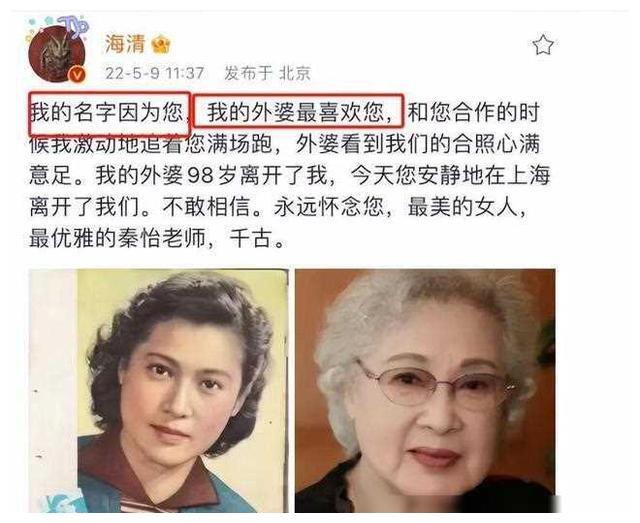Open the username 海清
The image size is (640, 523).
(125, 44)
